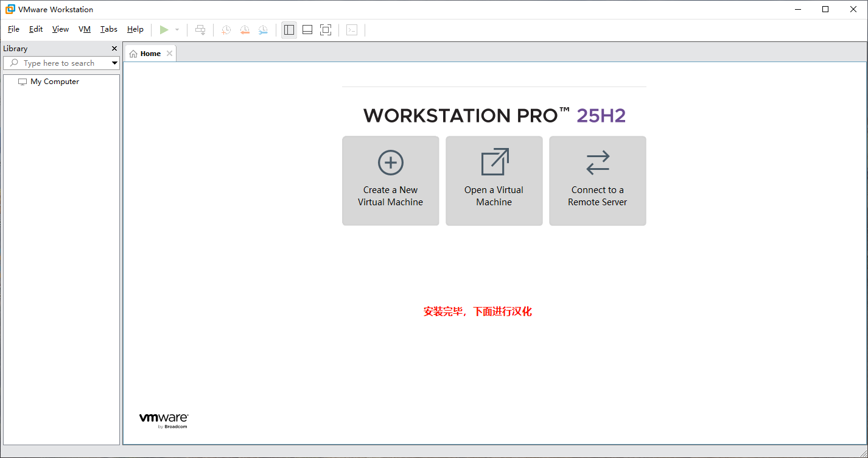Viewport: 868px width, 458px height.
Task: Expand the library search options dropdown
Action: tap(114, 63)
